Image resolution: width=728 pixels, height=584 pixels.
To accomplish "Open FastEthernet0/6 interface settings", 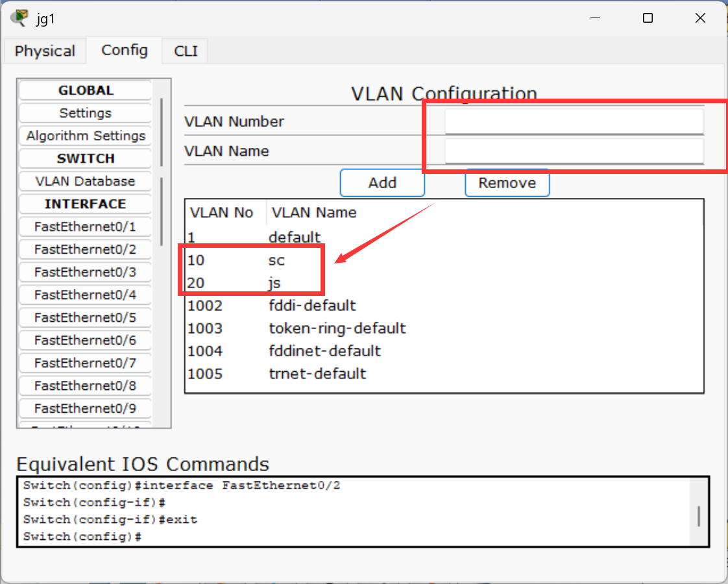I will [86, 340].
